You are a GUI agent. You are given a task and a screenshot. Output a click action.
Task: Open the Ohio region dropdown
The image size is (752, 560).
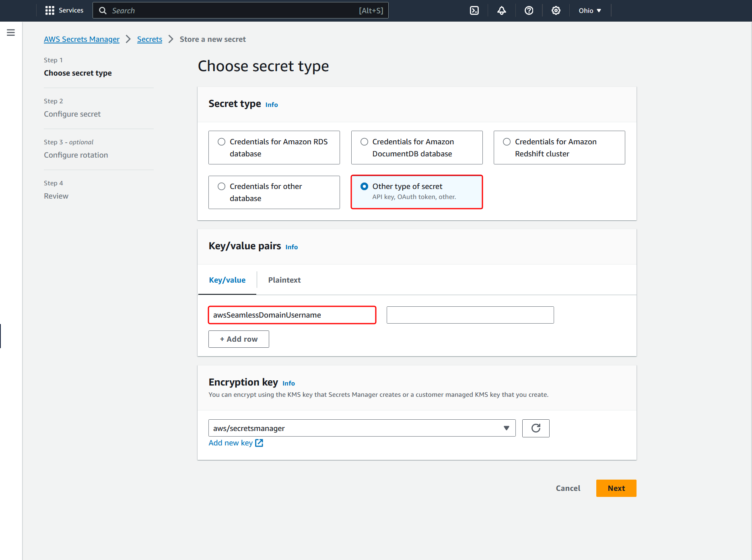click(589, 10)
